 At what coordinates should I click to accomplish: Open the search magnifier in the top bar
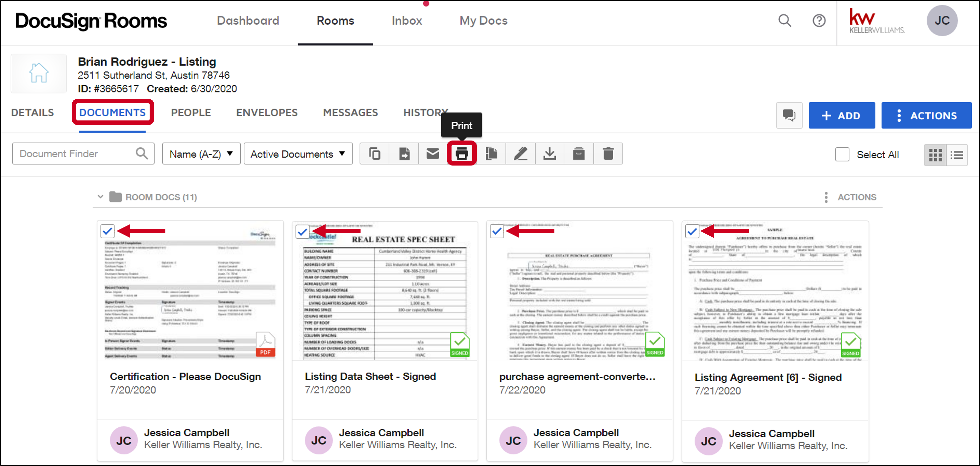pyautogui.click(x=784, y=20)
